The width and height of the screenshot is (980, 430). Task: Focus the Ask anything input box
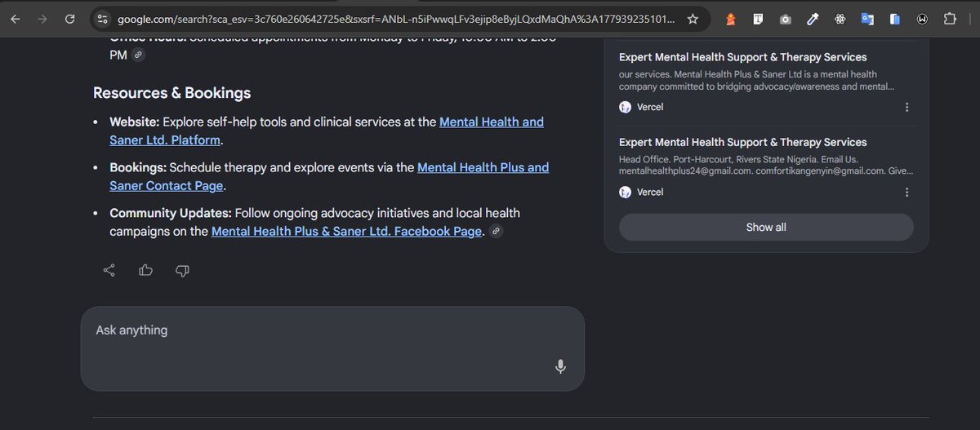pos(332,348)
